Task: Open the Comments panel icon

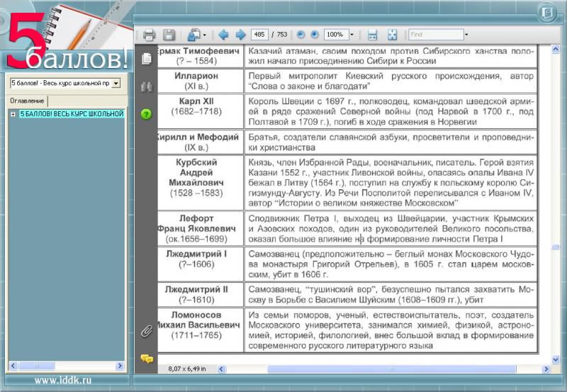Action: coord(147,358)
